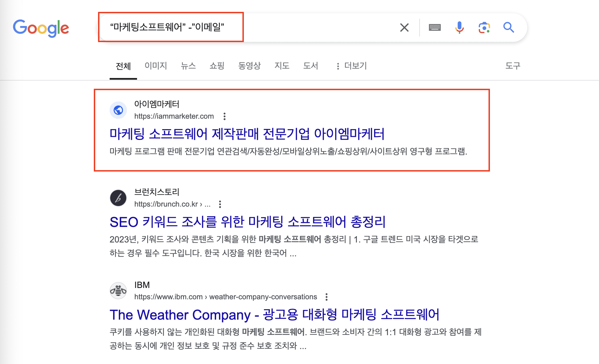Image resolution: width=599 pixels, height=364 pixels.
Task: Open the 쇼핑 tab
Action: pos(217,66)
